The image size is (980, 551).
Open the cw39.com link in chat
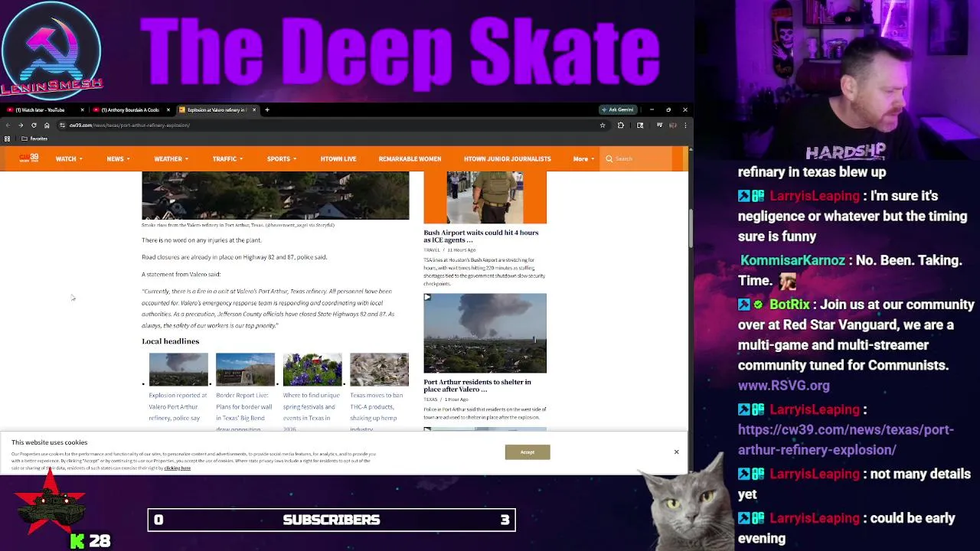tap(845, 439)
